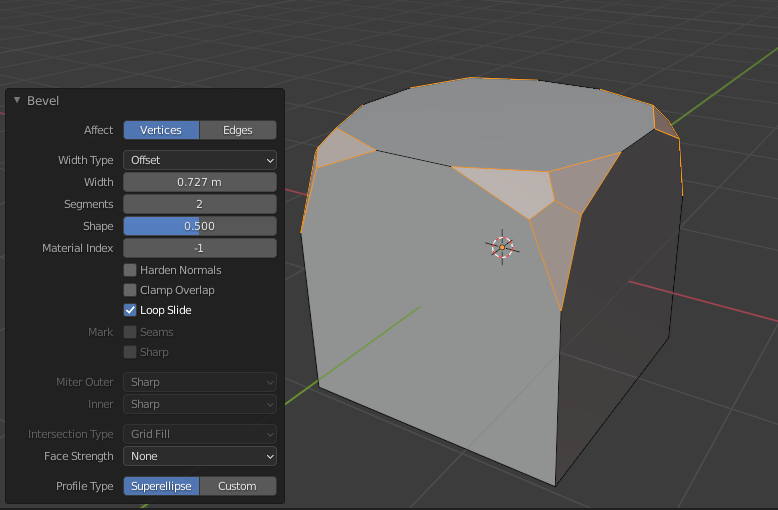Open the Miter Outer dropdown
This screenshot has height=510, width=778.
pyautogui.click(x=200, y=382)
